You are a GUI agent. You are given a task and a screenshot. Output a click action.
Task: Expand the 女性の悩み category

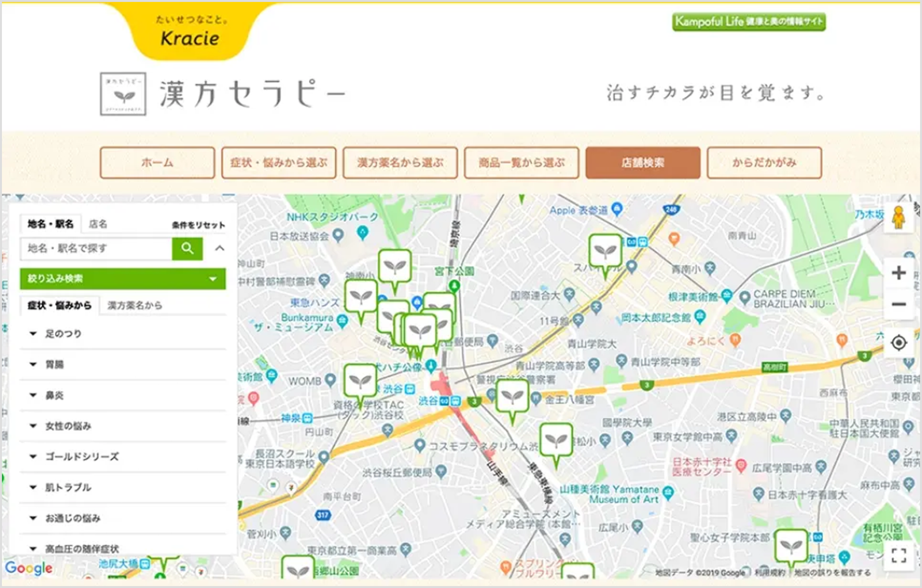click(x=123, y=426)
